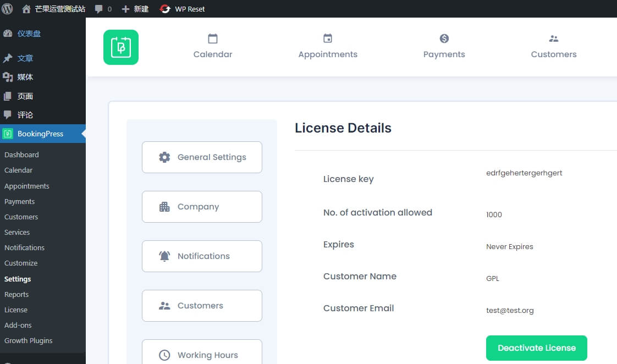Click the Calendar icon in top navigation
This screenshot has width=617, height=364.
click(213, 38)
